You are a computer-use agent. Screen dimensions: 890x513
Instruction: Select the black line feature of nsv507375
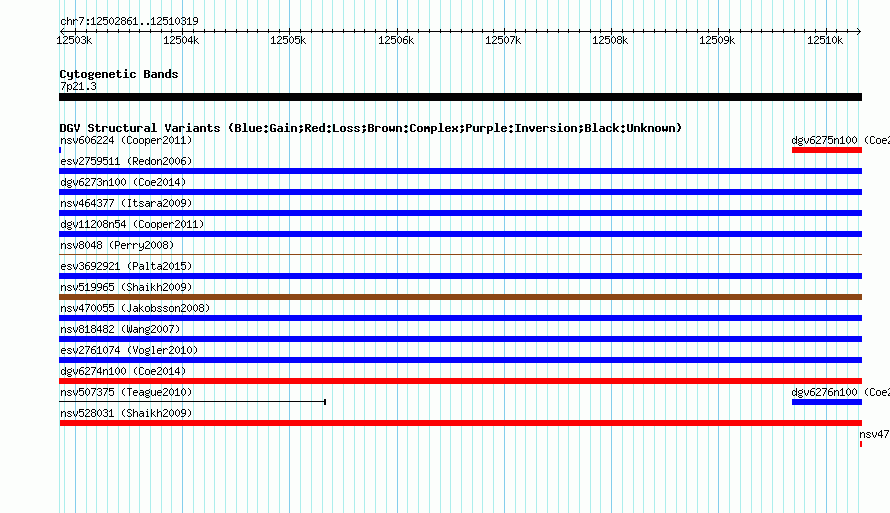tap(192, 402)
